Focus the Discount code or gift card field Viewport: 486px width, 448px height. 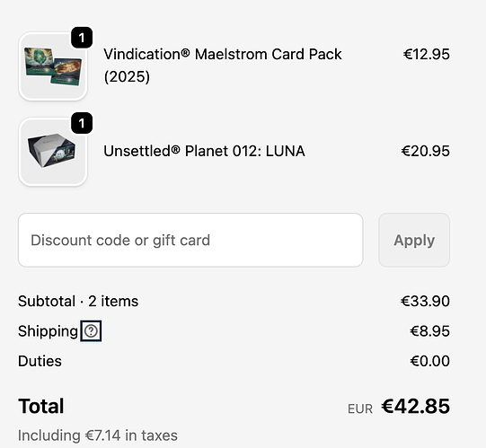coord(190,240)
